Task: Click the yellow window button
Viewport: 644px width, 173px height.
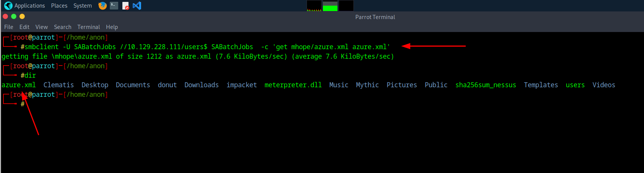Action: click(x=22, y=16)
